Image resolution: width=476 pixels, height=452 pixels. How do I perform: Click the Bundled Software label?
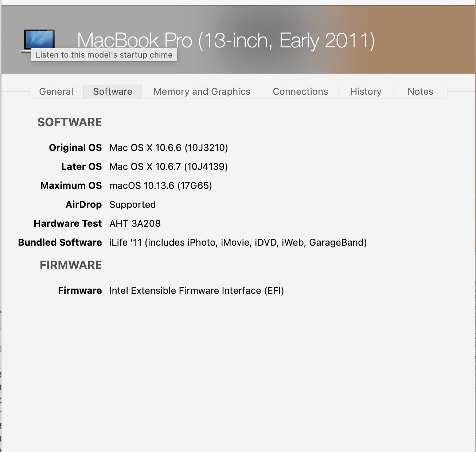point(60,242)
